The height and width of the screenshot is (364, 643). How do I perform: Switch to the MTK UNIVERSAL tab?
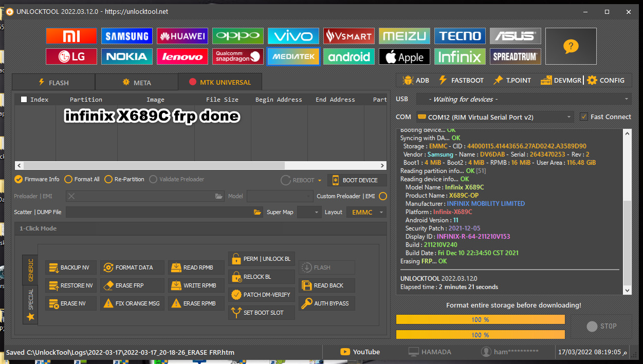[220, 82]
